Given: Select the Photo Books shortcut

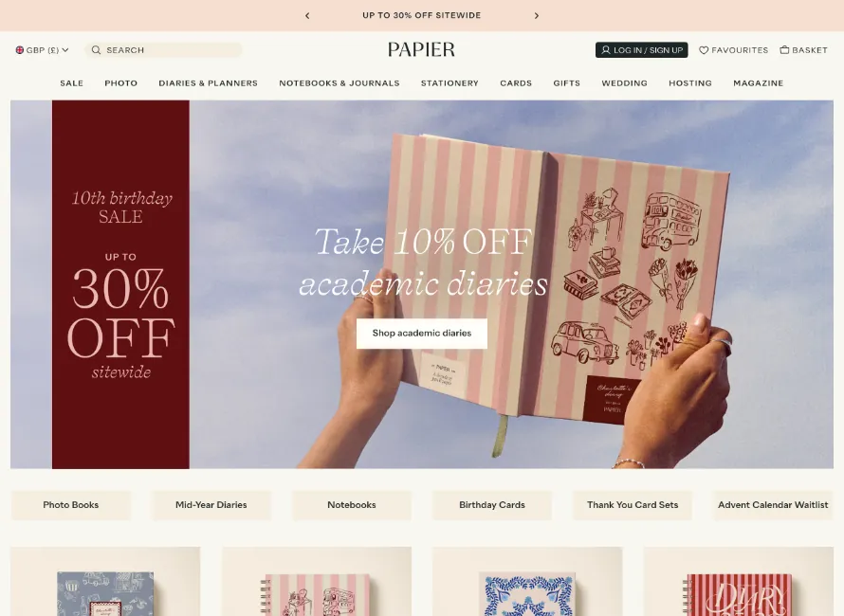Looking at the screenshot, I should [x=70, y=505].
